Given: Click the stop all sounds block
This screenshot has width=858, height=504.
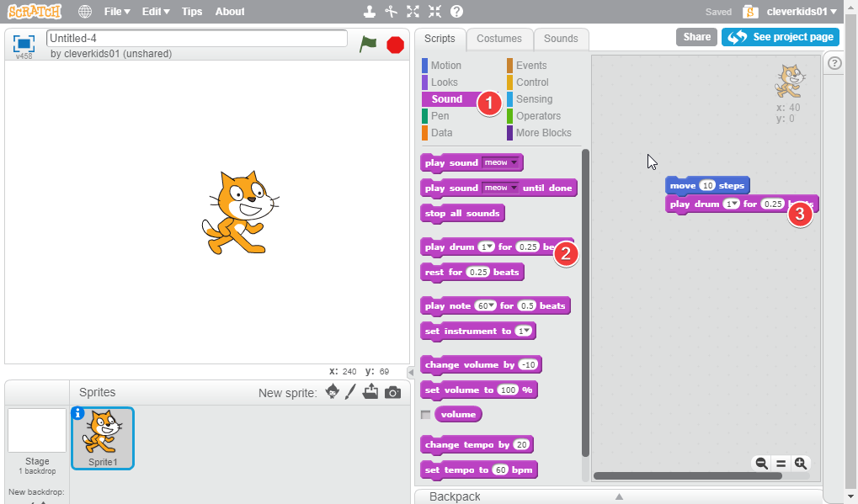Looking at the screenshot, I should point(462,213).
